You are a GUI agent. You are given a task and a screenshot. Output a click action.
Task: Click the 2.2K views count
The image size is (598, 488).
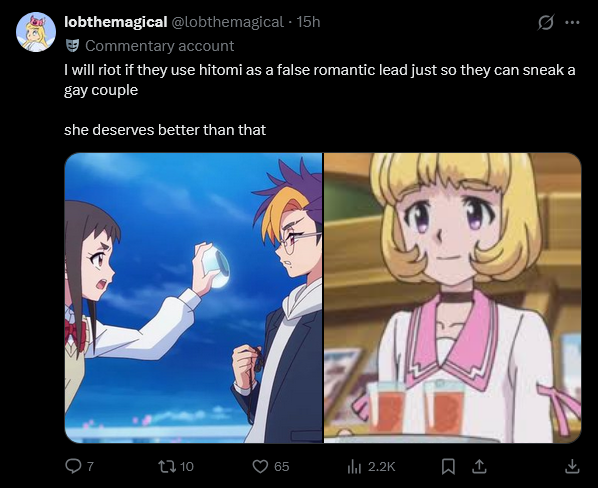pyautogui.click(x=381, y=466)
